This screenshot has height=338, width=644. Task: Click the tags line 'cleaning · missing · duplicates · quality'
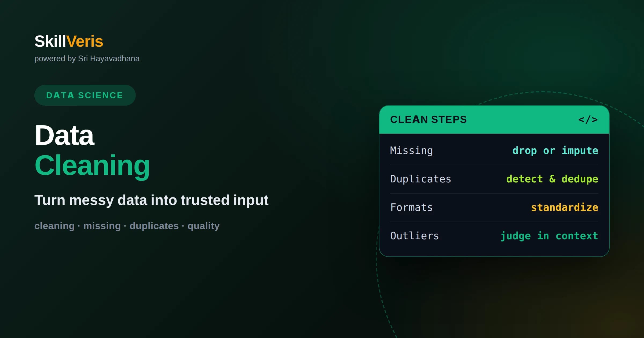(x=127, y=226)
